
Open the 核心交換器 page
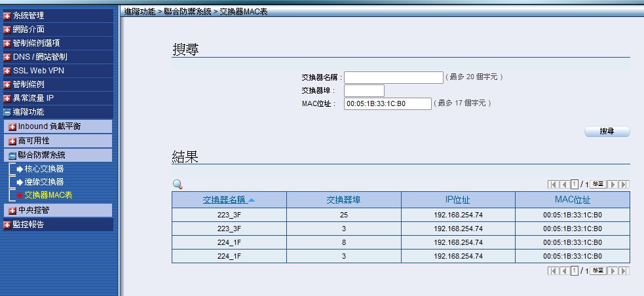43,169
